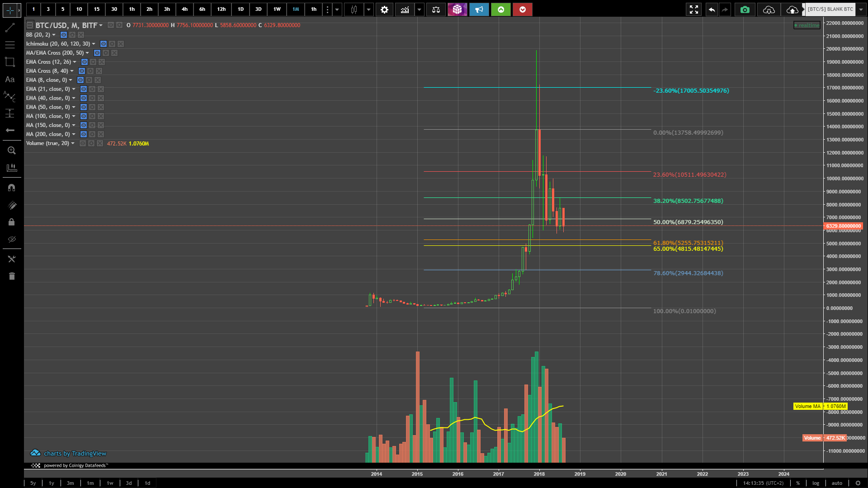Click the red down-arrow sell button
Viewport: 868px width, 488px height.
point(523,9)
